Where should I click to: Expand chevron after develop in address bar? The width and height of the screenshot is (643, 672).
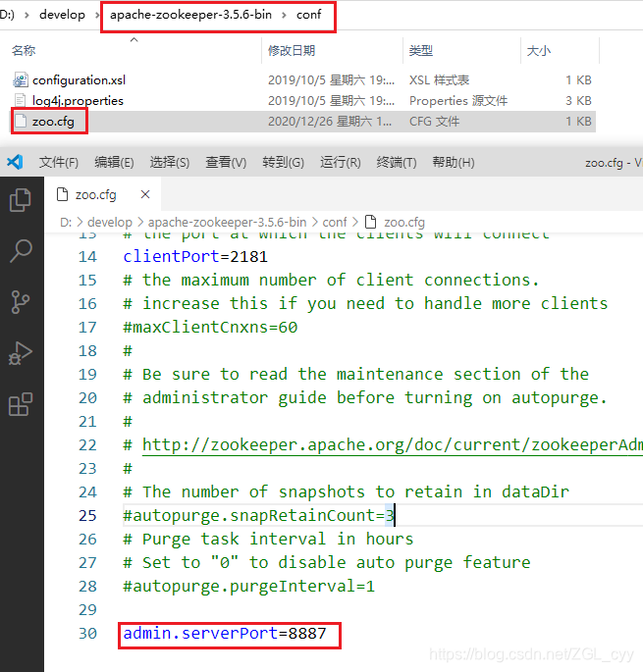tap(98, 15)
